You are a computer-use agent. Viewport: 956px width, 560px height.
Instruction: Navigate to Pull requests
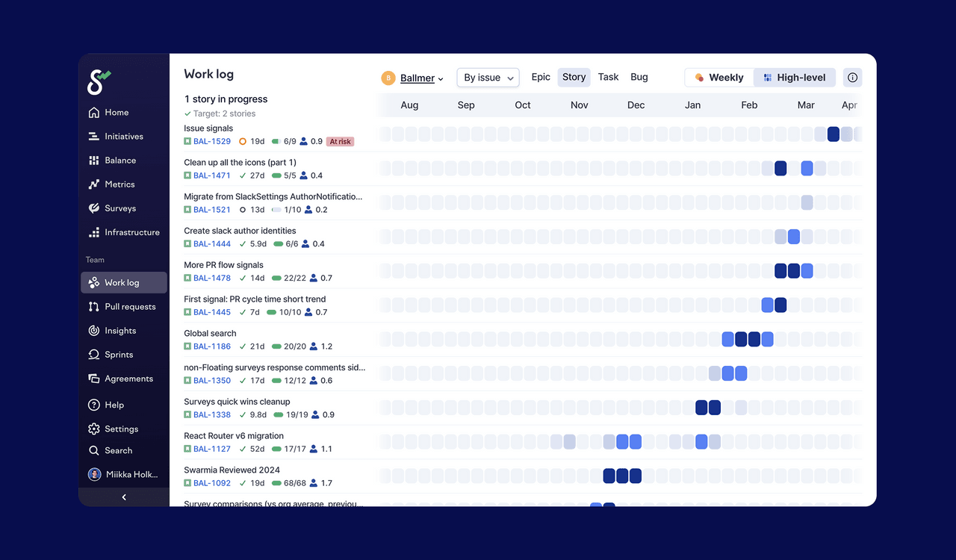tap(128, 306)
